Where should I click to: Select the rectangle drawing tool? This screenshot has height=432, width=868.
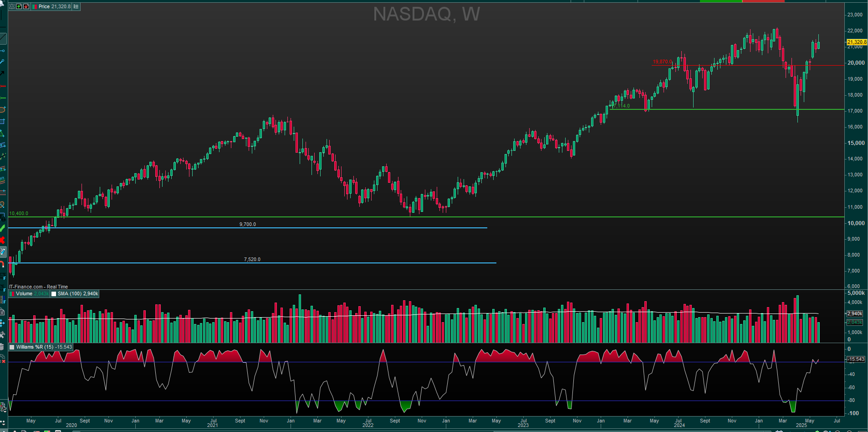[3, 121]
